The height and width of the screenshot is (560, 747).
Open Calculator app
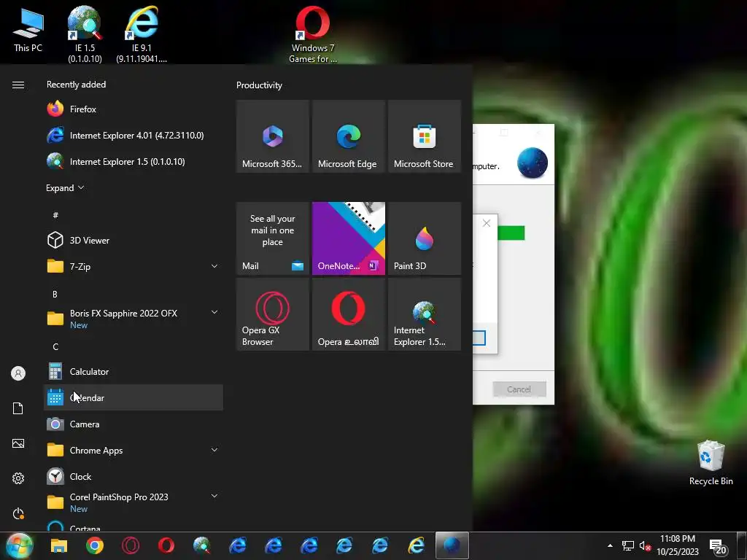(x=133, y=371)
